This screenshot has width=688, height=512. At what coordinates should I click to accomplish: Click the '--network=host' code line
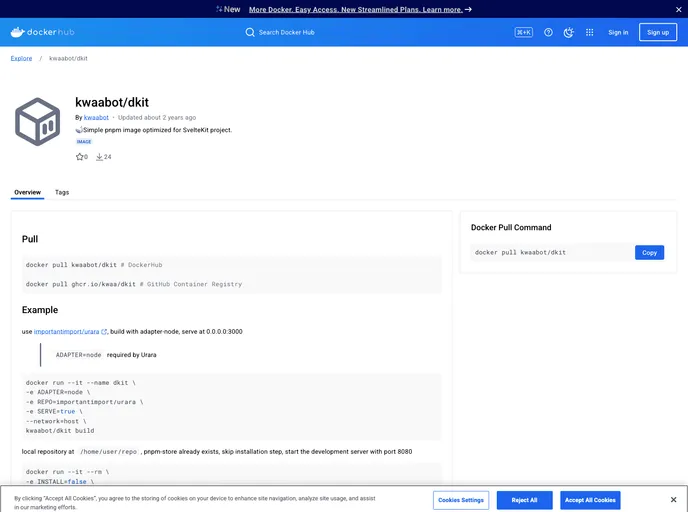click(x=56, y=421)
